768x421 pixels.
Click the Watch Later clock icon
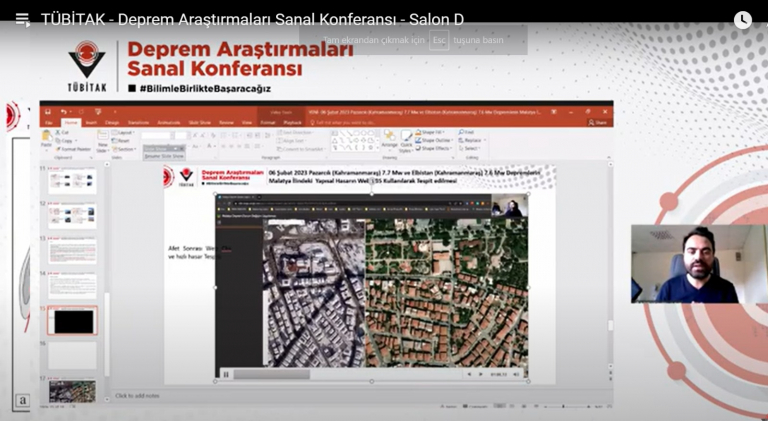pos(742,20)
